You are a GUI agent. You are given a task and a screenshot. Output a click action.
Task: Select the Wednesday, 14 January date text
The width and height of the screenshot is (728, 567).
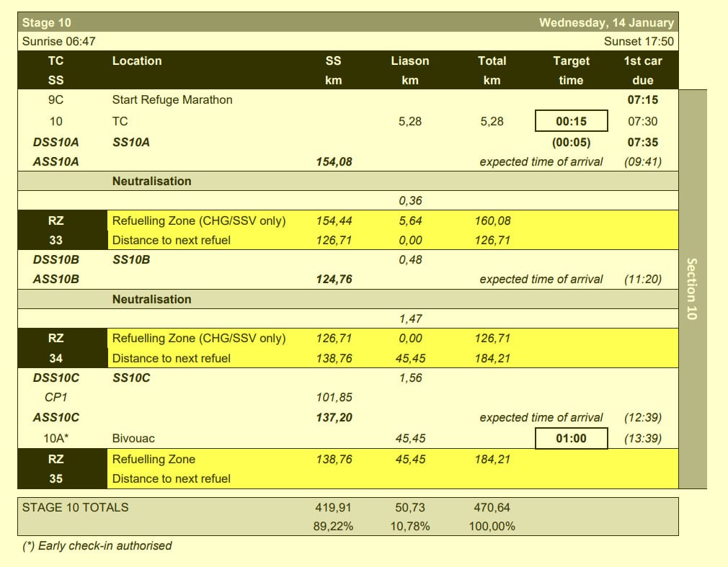click(606, 23)
